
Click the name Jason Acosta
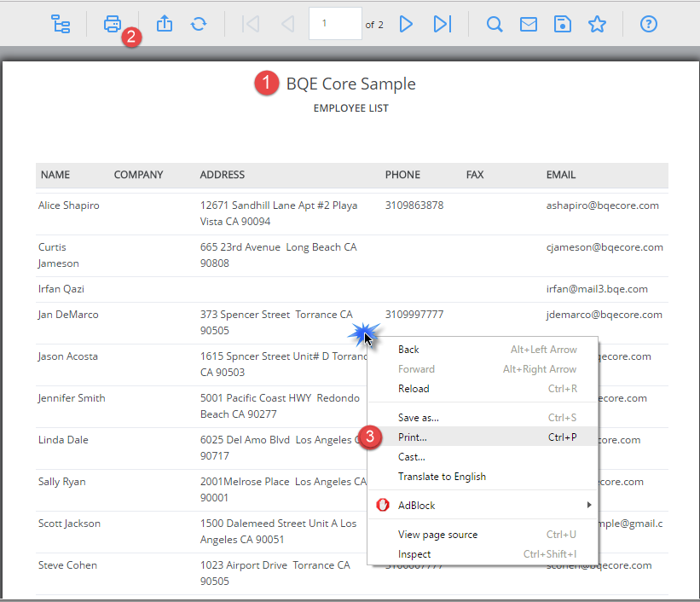pyautogui.click(x=68, y=356)
